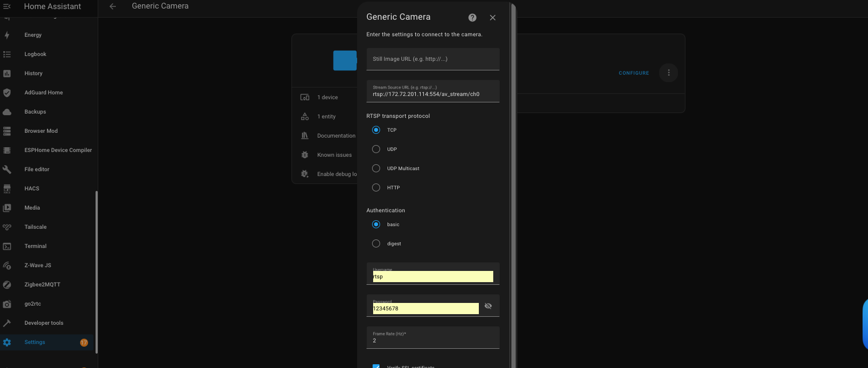Viewport: 868px width, 368px height.
Task: Open the Settings gear icon
Action: tap(7, 342)
